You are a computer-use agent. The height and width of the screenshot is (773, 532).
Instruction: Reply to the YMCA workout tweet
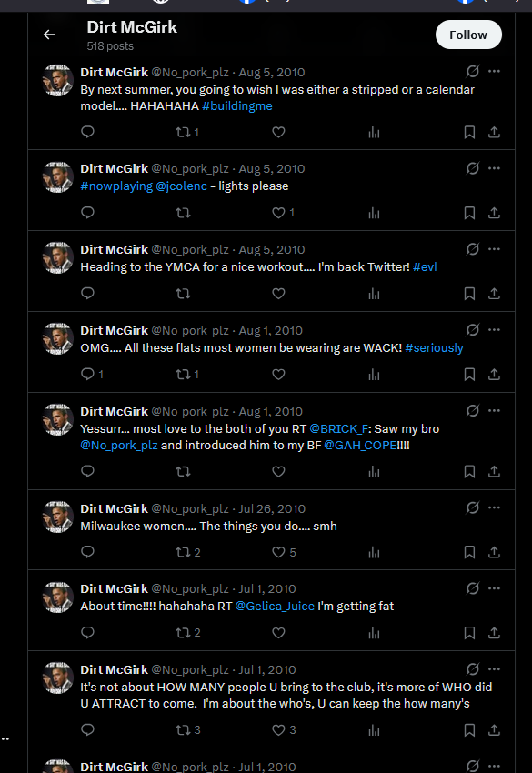coord(87,294)
